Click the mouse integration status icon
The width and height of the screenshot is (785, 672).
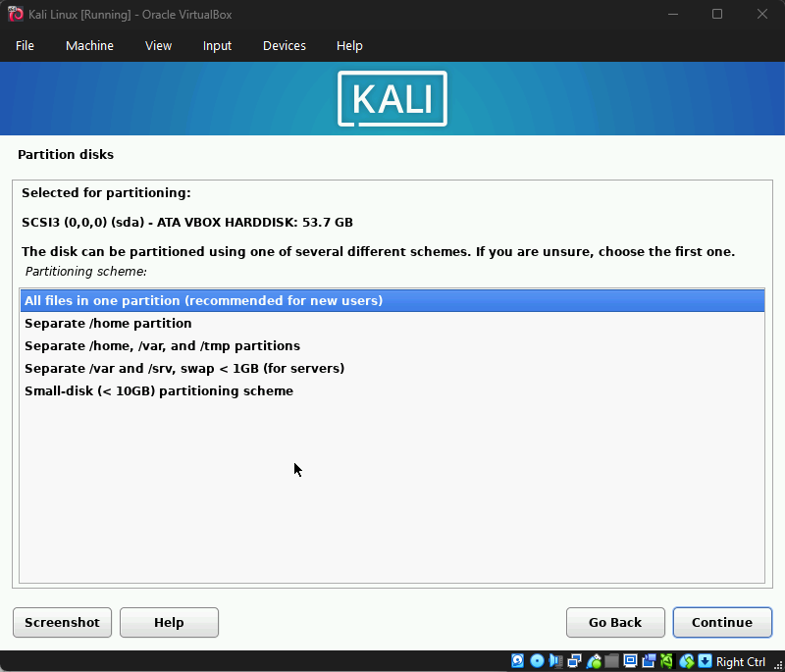(x=686, y=661)
